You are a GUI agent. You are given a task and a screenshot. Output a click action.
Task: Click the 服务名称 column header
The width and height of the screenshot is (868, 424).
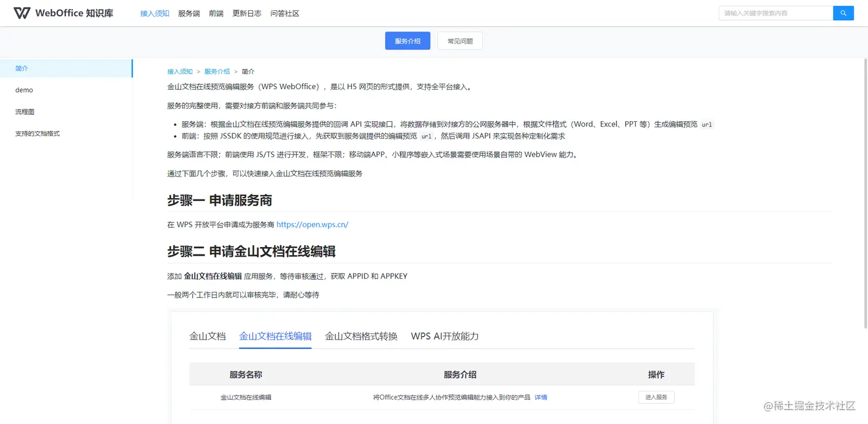coord(246,375)
